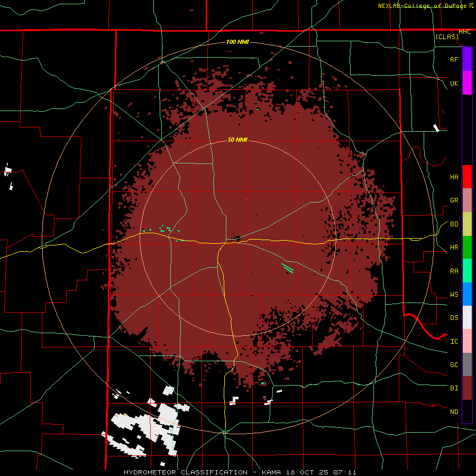Select the BD legend label
Viewport: 476px width, 476px height.
pyautogui.click(x=454, y=224)
